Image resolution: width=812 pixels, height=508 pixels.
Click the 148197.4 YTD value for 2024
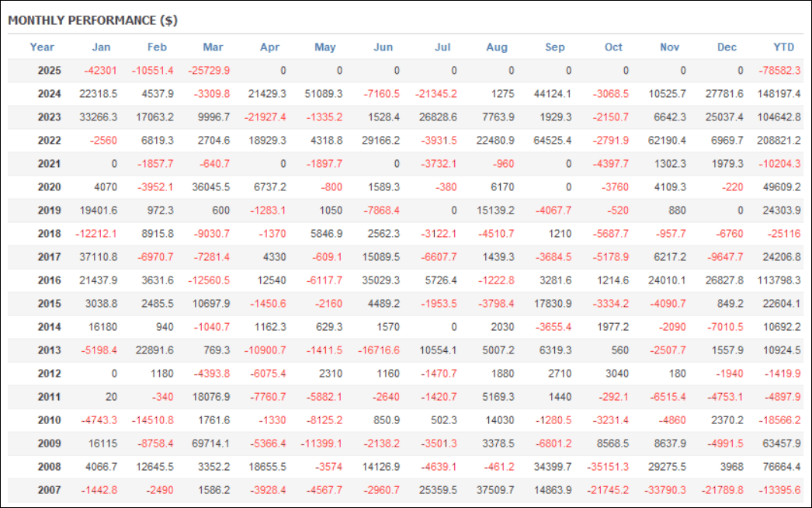pos(779,94)
